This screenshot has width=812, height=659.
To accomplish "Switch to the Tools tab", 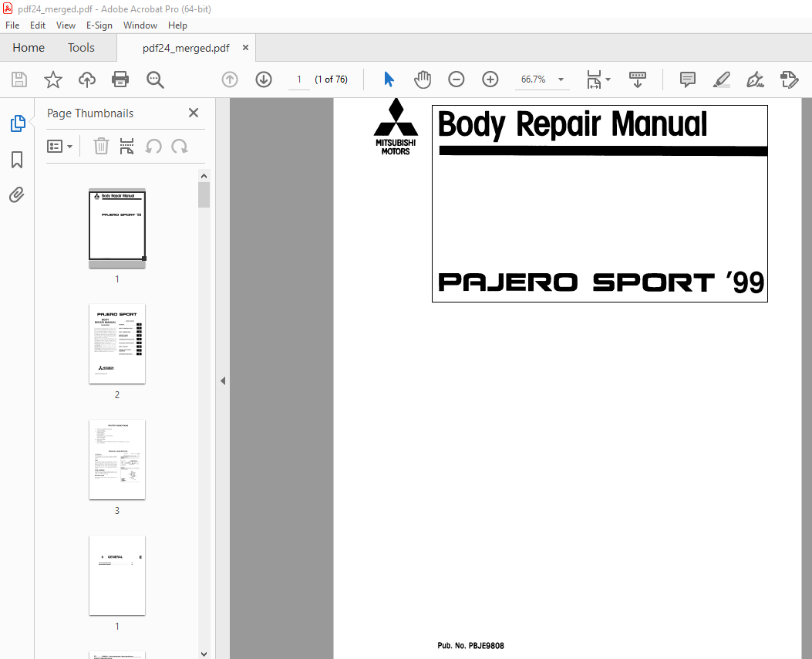I will pyautogui.click(x=81, y=48).
